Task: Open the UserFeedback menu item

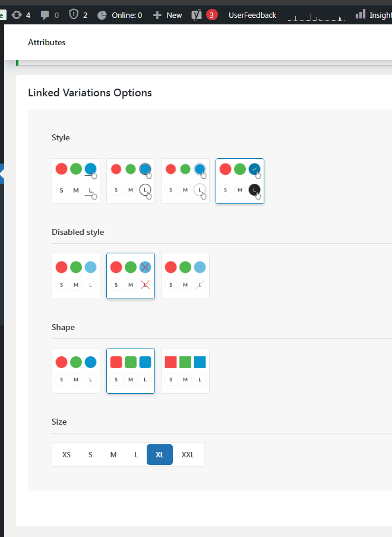Action: click(252, 15)
